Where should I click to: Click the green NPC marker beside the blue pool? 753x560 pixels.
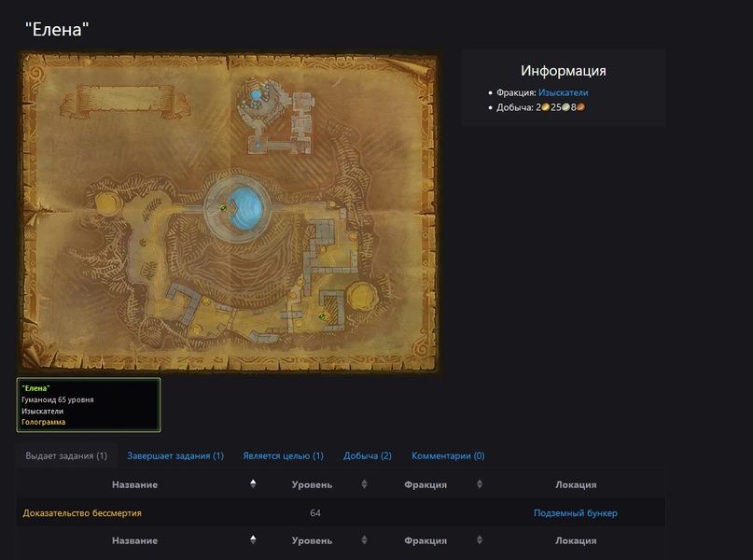(223, 208)
